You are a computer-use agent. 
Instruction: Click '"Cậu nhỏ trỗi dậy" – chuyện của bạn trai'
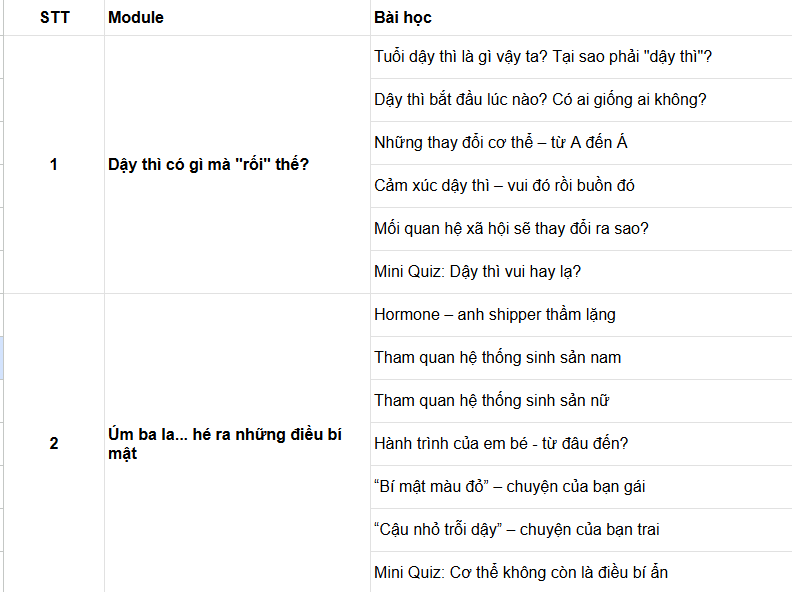(581, 530)
